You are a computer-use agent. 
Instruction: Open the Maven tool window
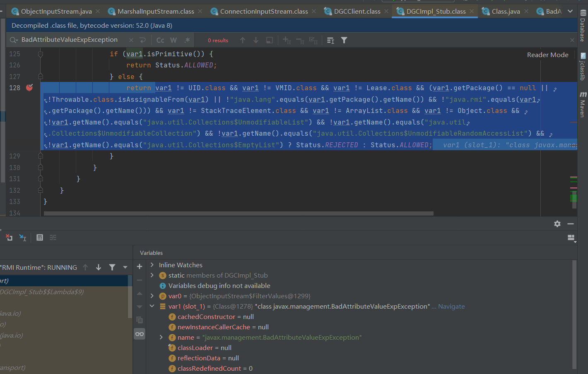click(x=583, y=105)
